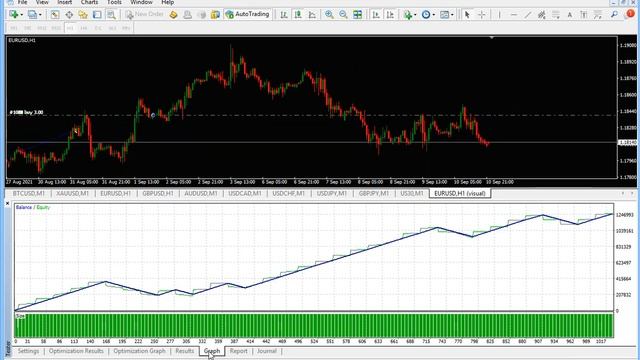Click the '#1088 buy 3.00' order label
The height and width of the screenshot is (360, 640).
[26, 112]
